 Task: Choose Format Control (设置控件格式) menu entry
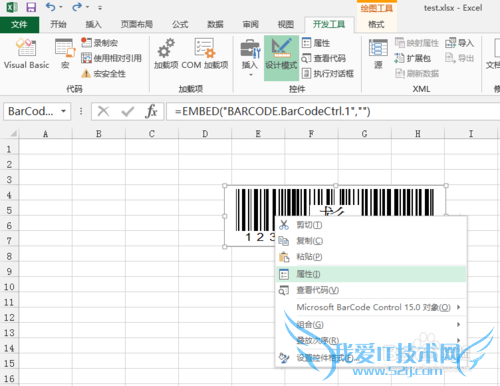pos(371,358)
